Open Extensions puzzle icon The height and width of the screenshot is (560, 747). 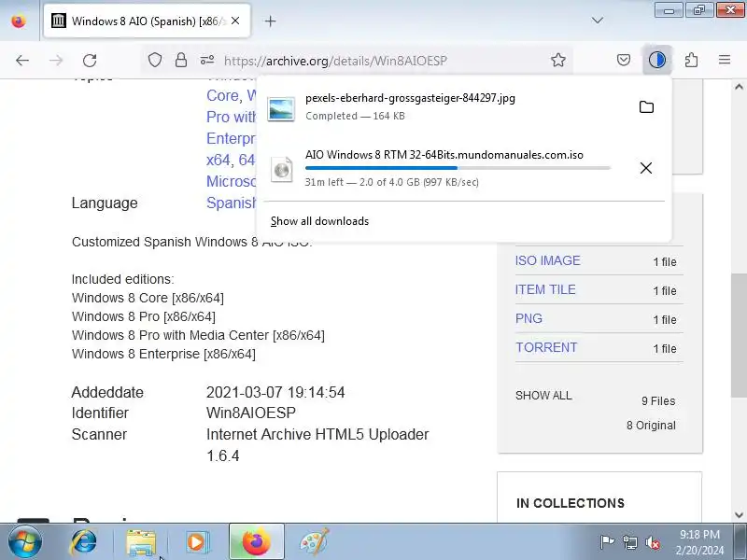(691, 60)
